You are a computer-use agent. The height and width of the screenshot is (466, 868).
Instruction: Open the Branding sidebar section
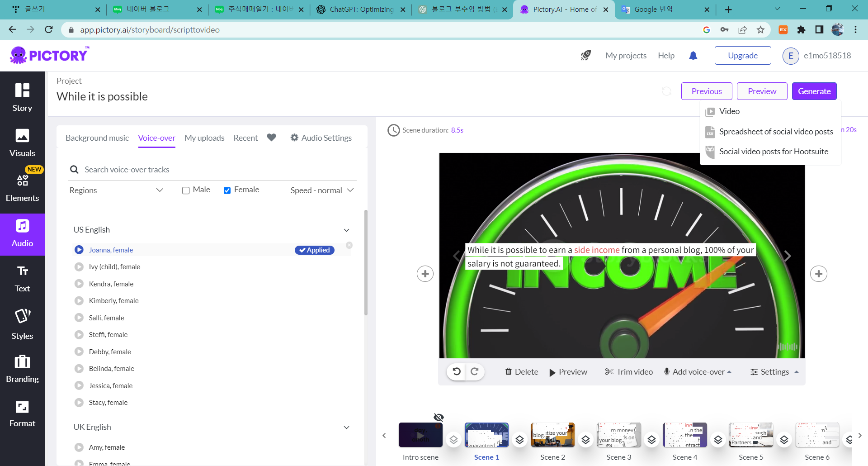pyautogui.click(x=22, y=369)
